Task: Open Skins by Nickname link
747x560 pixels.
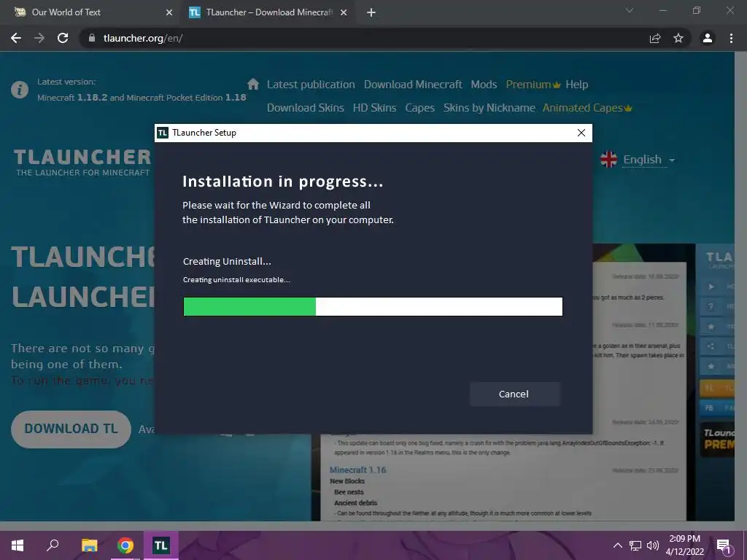Action: pos(489,108)
